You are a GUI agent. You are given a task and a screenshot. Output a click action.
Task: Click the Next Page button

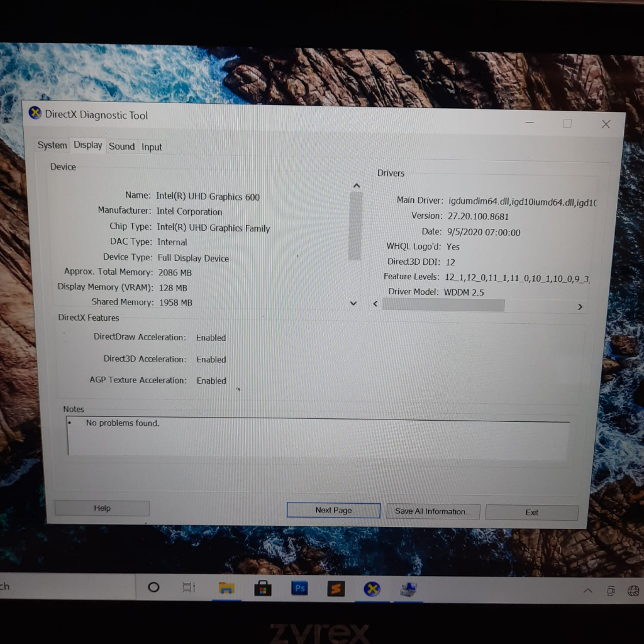(333, 510)
